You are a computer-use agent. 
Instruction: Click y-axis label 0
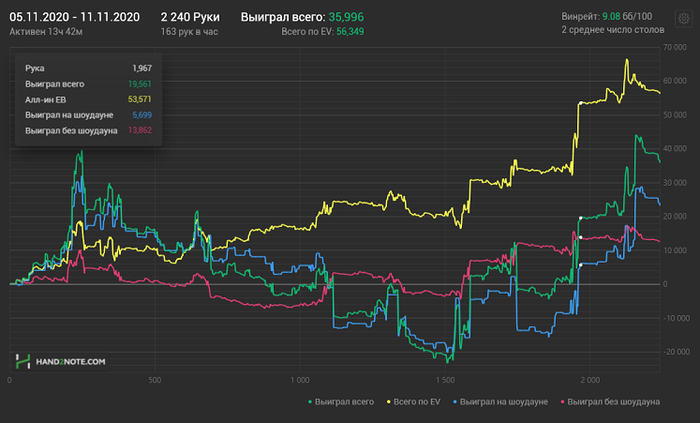point(665,284)
